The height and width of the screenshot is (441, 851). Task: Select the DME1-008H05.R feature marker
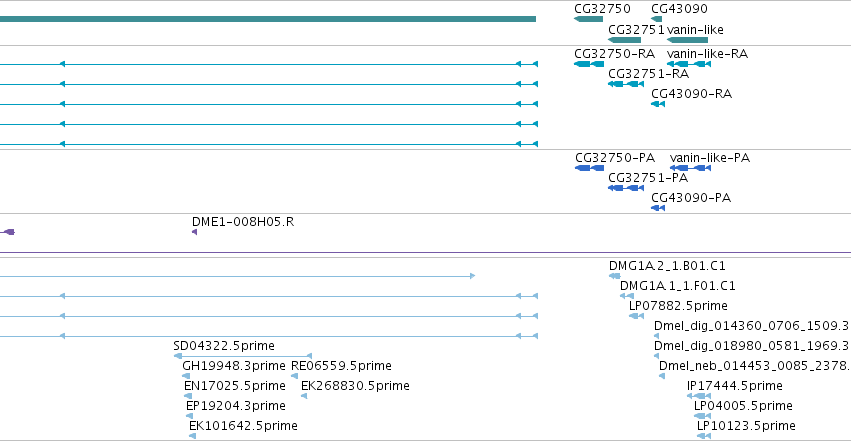point(194,232)
